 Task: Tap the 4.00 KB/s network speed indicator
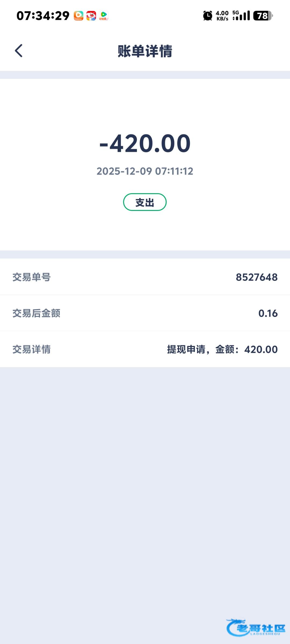pos(222,16)
